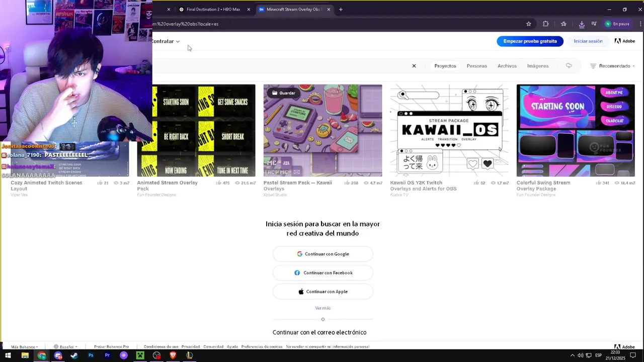Open the volume control in system tray
This screenshot has width=644, height=362.
point(580,355)
